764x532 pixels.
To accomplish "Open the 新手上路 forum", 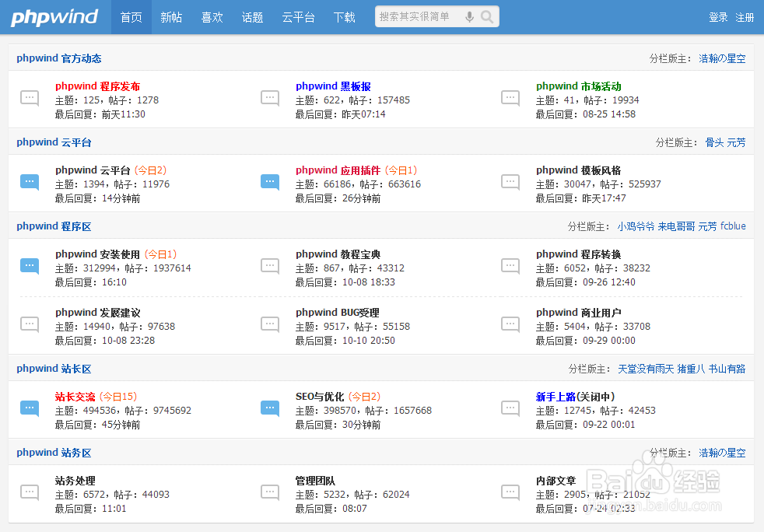I will click(x=556, y=397).
